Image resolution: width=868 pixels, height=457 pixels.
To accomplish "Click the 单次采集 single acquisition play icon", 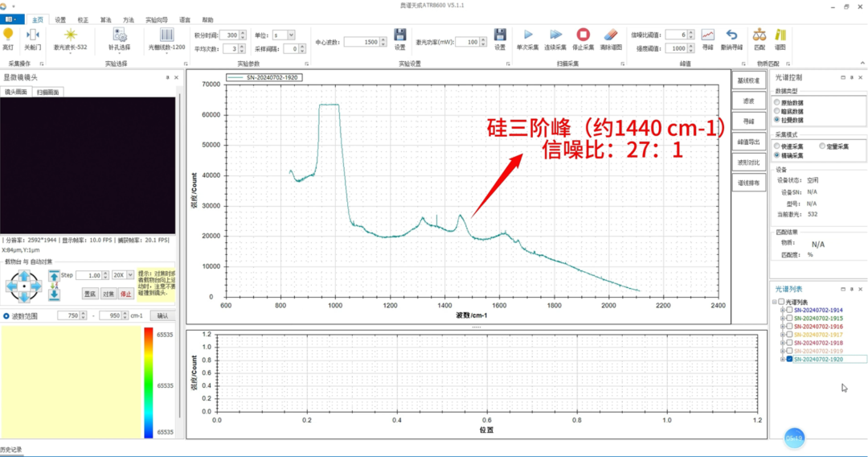I will coord(528,35).
